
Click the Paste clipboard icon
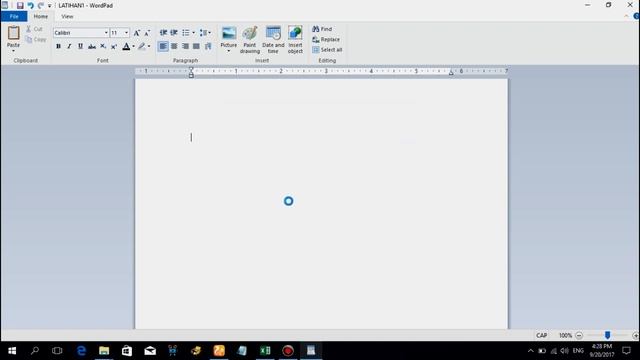pos(13,33)
